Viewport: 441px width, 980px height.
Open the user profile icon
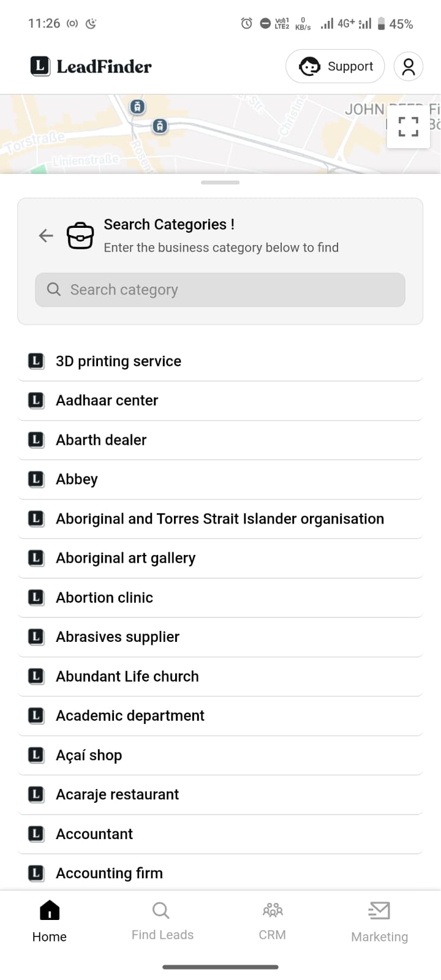[409, 66]
